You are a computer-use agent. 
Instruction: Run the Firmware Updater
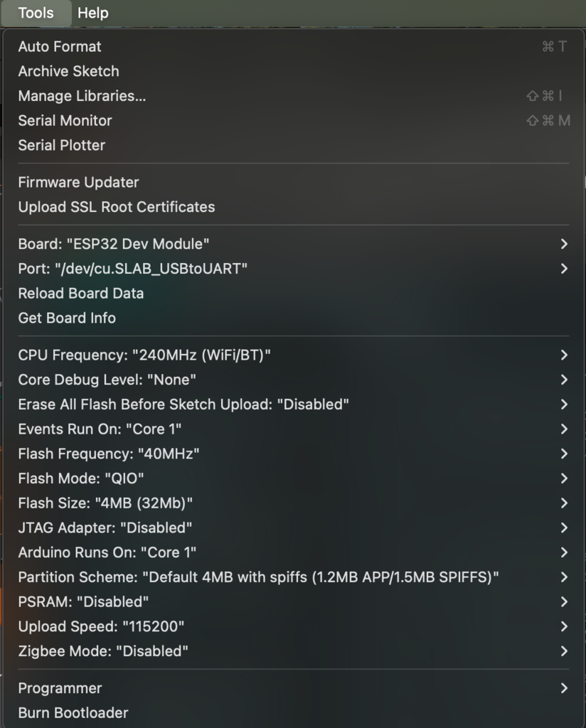pyautogui.click(x=78, y=183)
